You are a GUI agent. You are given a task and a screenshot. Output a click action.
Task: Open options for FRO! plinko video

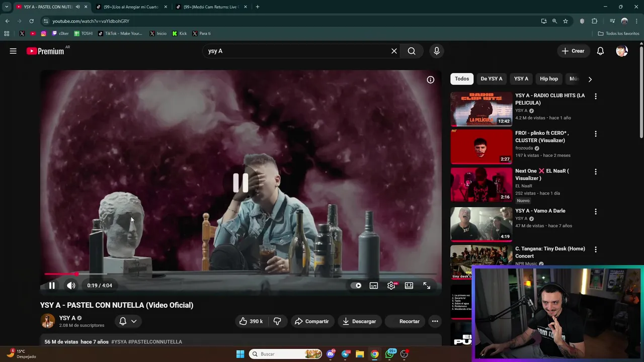tap(596, 134)
